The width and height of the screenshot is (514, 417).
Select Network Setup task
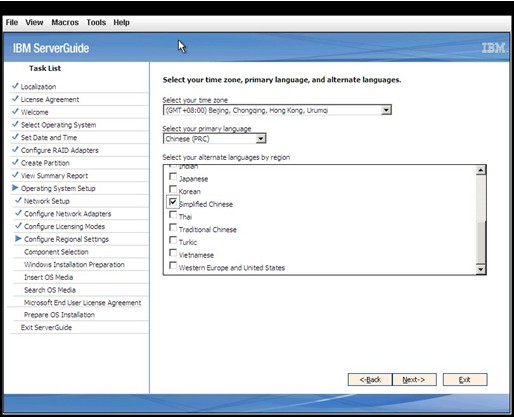(47, 201)
